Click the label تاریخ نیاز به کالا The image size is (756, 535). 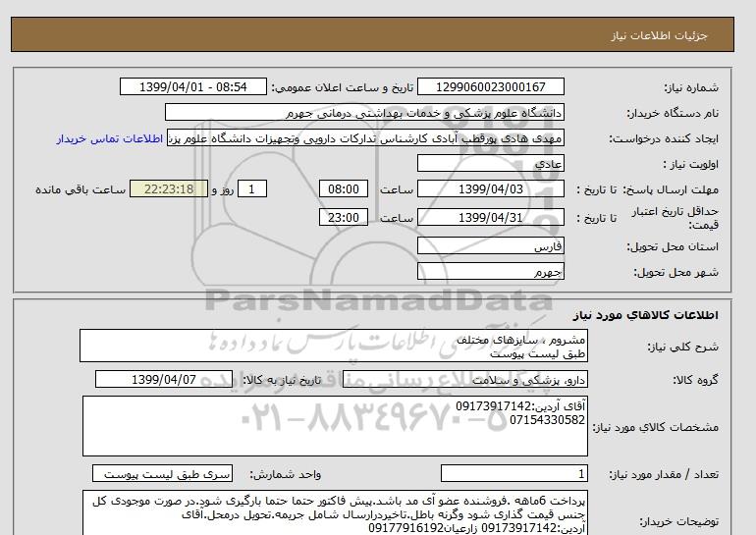click(282, 380)
